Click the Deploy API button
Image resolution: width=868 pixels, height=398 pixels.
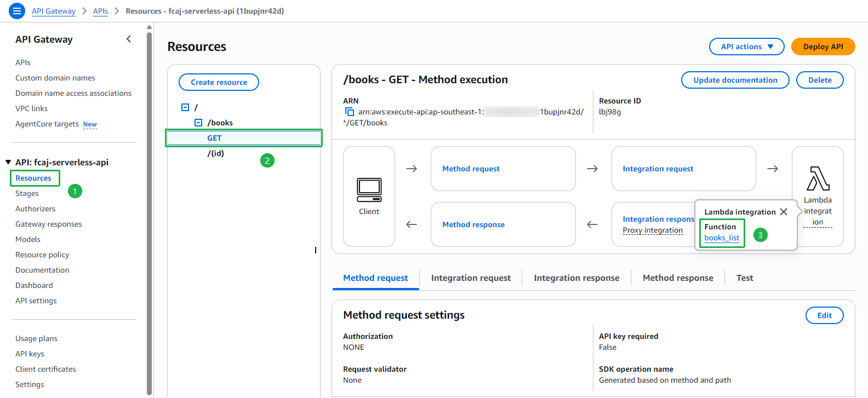(823, 47)
